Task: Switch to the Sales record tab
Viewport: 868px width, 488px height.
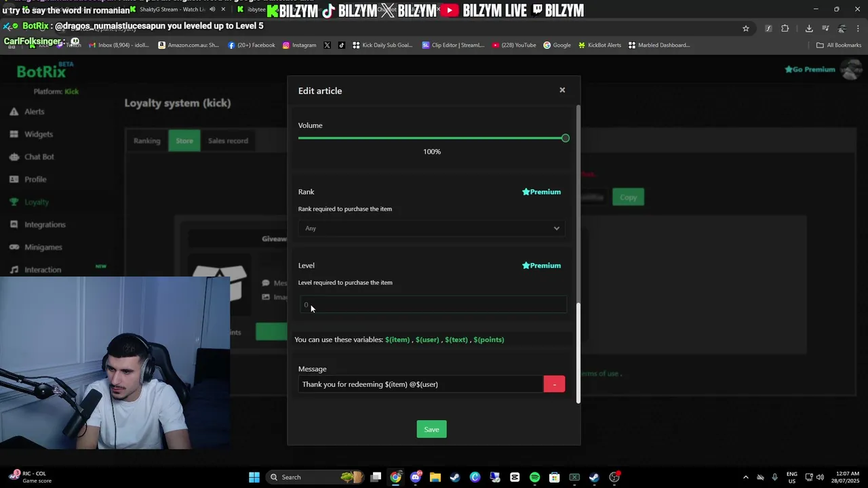Action: pos(228,141)
